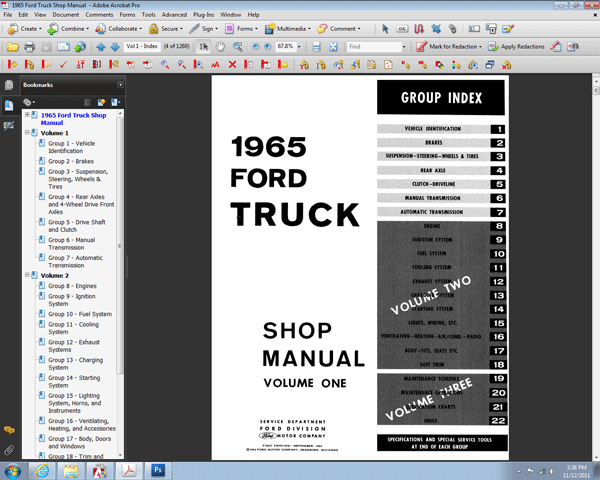Screen dimensions: 600x480
Task: Open Group 2 - Brakes bookmark
Action: point(71,161)
